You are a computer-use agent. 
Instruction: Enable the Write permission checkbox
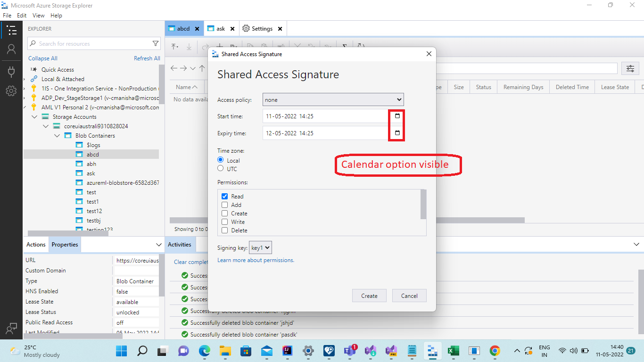coord(225,222)
